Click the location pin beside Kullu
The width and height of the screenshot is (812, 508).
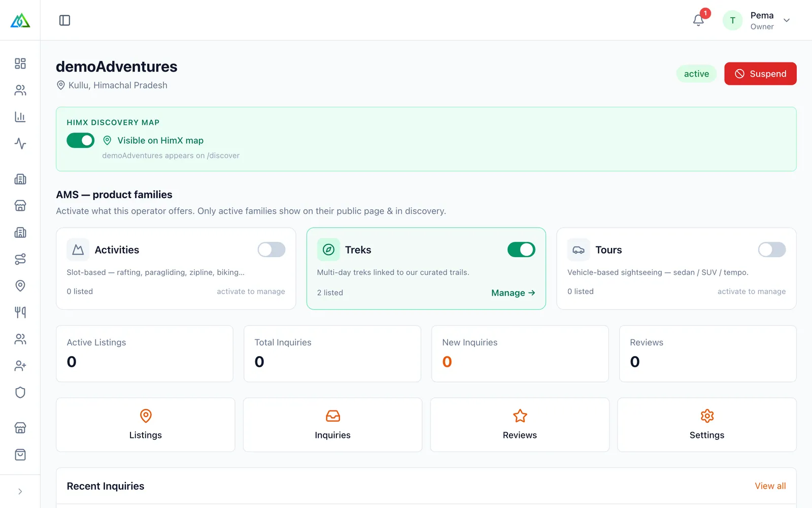pos(61,85)
